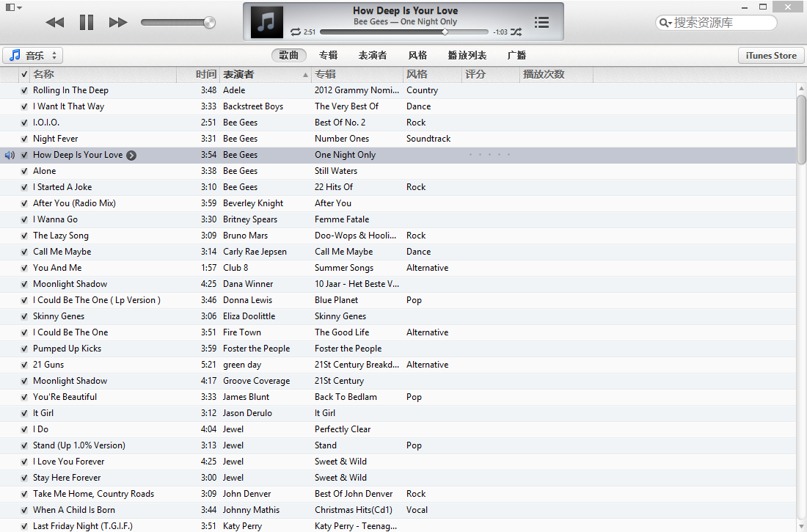The height and width of the screenshot is (532, 807).
Task: Click the vertical scrollbar thumb
Action: click(x=801, y=130)
